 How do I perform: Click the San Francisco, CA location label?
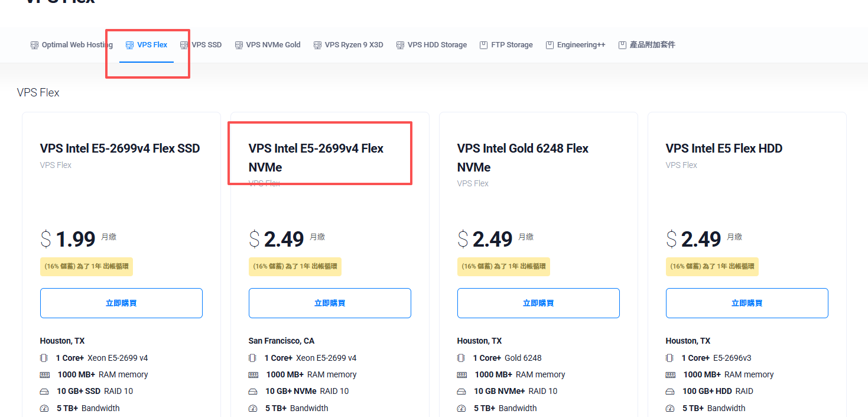[x=281, y=341]
